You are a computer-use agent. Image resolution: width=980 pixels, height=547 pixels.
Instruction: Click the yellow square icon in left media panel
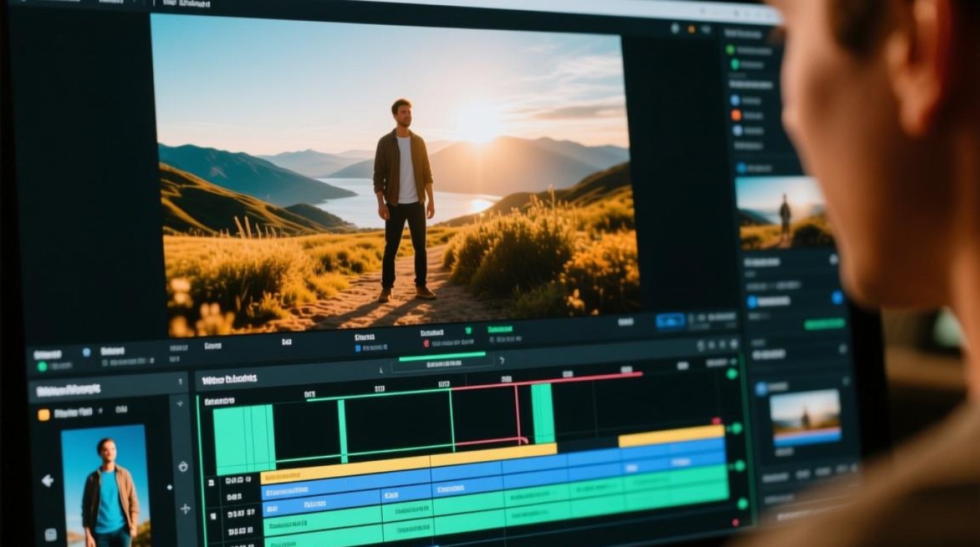(x=44, y=414)
